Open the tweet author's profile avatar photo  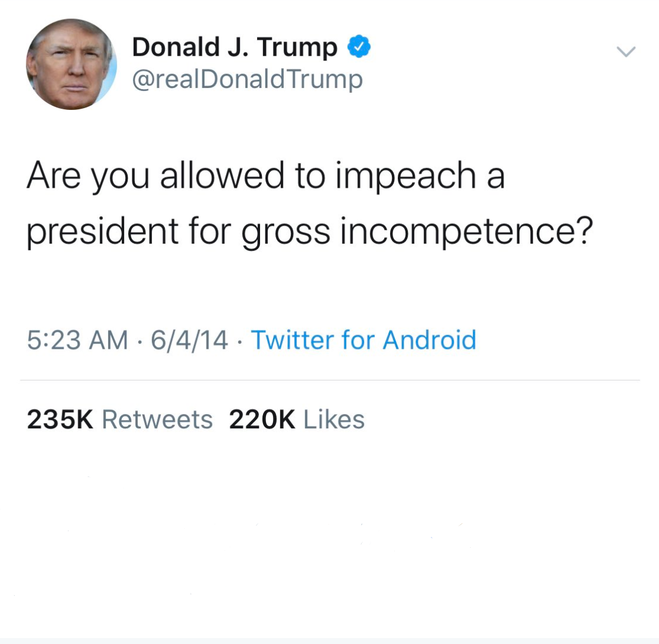pos(71,64)
